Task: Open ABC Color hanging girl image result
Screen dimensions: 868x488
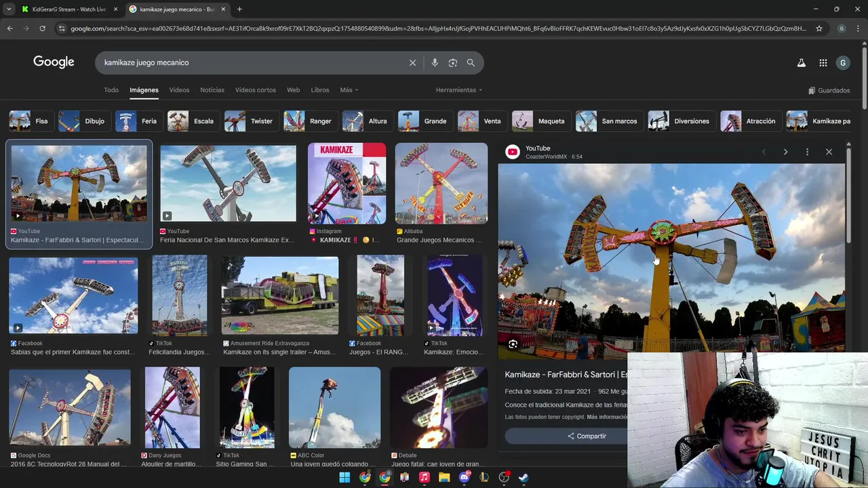Action: tap(334, 407)
